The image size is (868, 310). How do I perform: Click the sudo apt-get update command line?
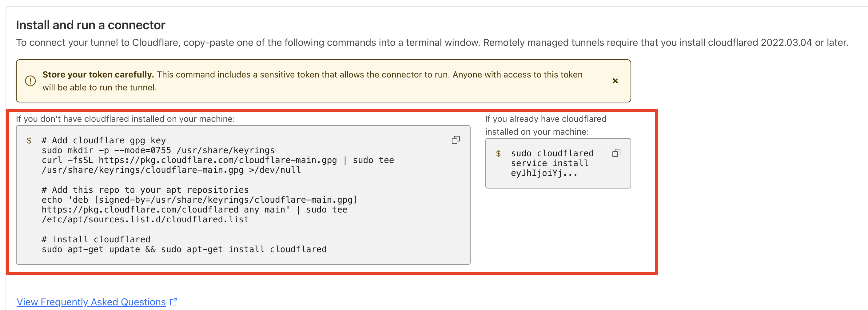[x=184, y=249]
